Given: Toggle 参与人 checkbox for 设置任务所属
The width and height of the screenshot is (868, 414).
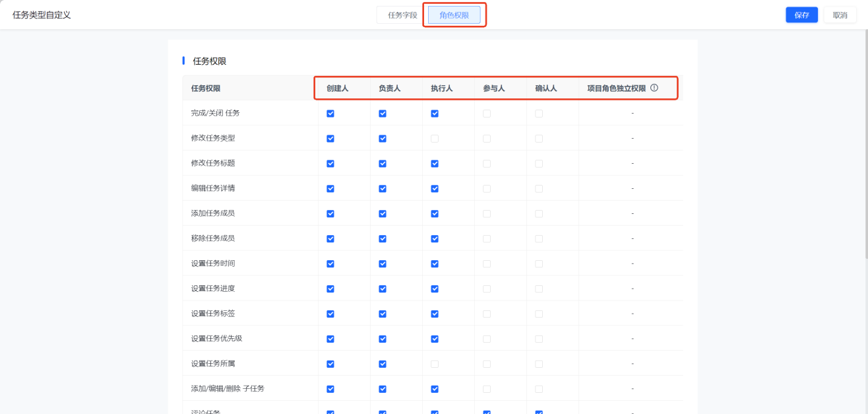Looking at the screenshot, I should coord(487,364).
